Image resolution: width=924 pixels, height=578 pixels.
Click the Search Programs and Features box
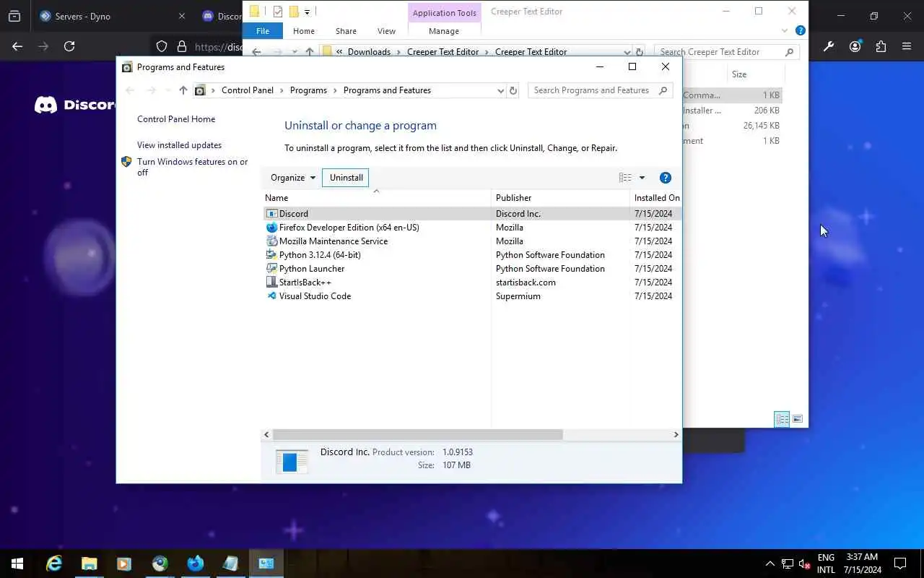pyautogui.click(x=601, y=90)
